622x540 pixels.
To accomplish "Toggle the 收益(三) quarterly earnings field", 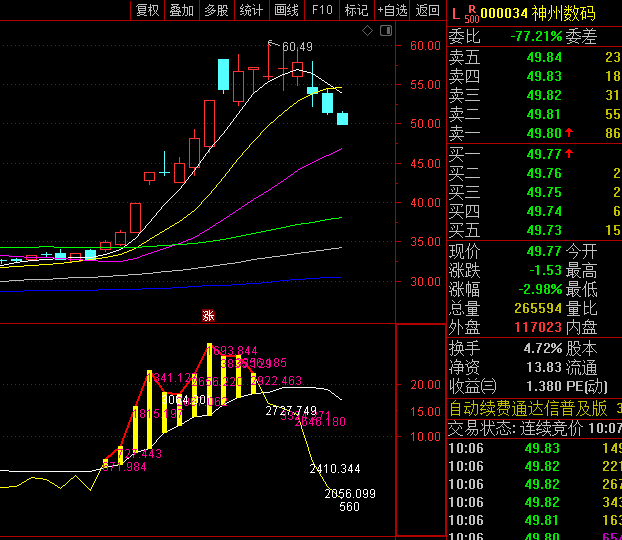I will pos(472,386).
